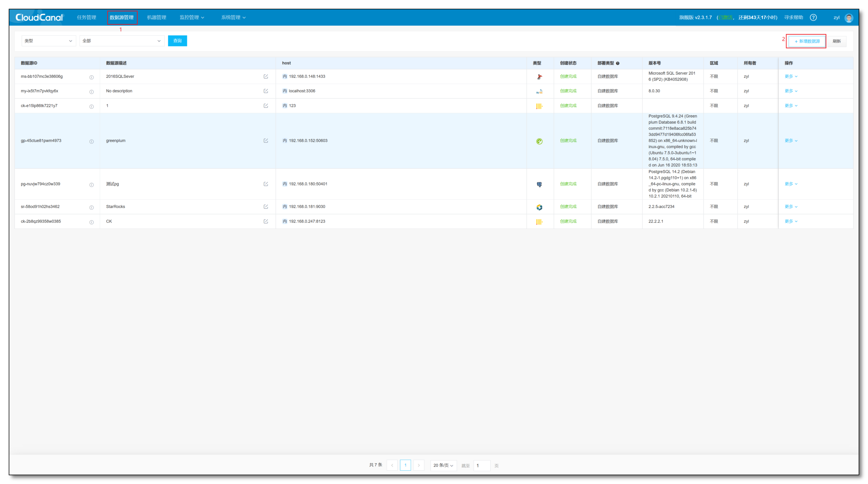Open the 系统管理 menu

233,17
